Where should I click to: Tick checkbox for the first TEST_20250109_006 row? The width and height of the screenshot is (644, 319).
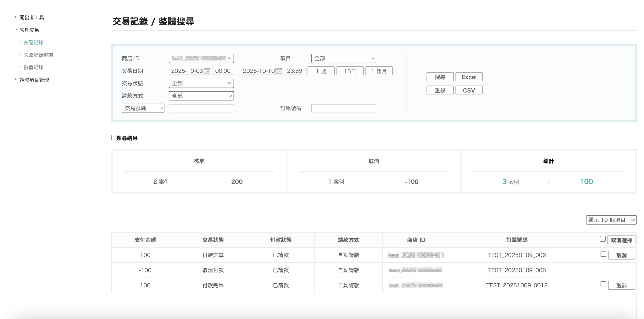[x=603, y=254]
